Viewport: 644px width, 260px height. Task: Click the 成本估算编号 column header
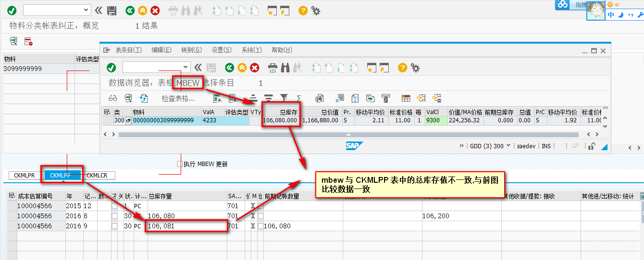(41, 196)
